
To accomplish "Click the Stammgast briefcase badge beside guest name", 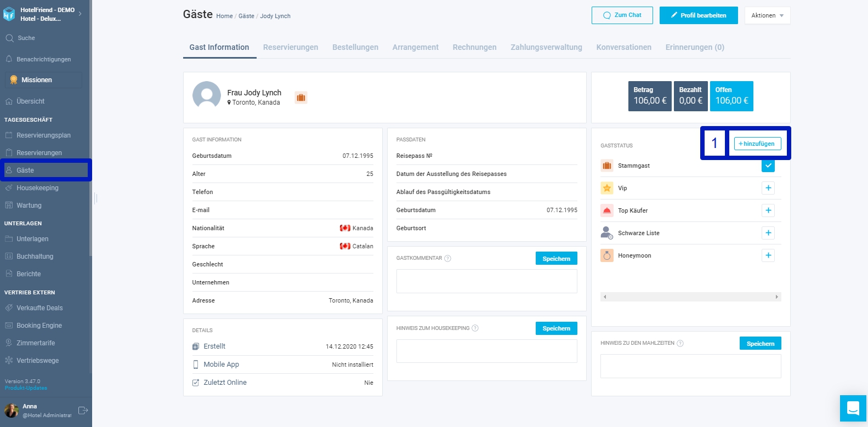I will (301, 98).
